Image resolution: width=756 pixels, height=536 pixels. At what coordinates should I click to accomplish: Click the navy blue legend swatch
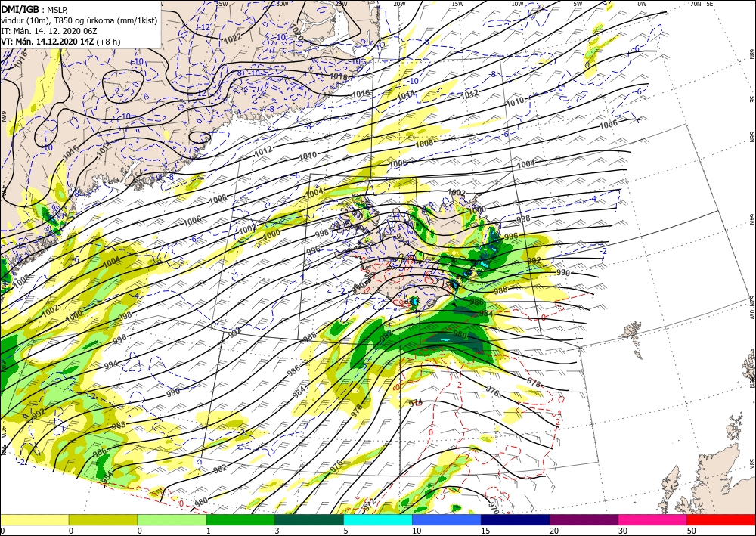tap(515, 519)
